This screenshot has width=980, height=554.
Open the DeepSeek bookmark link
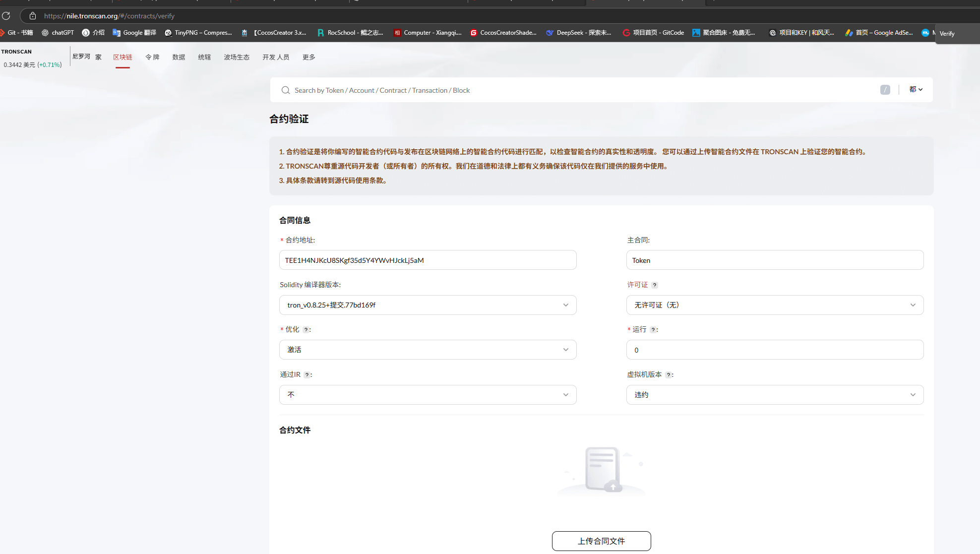pyautogui.click(x=578, y=33)
